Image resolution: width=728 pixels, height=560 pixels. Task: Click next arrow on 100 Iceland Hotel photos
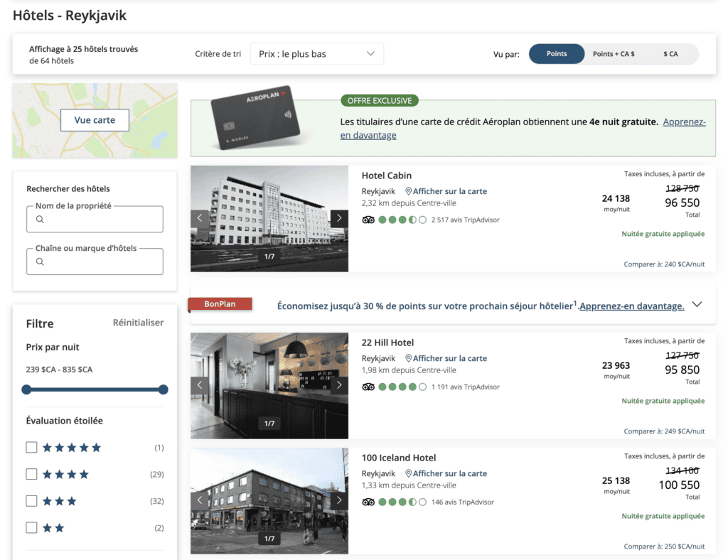pos(339,500)
